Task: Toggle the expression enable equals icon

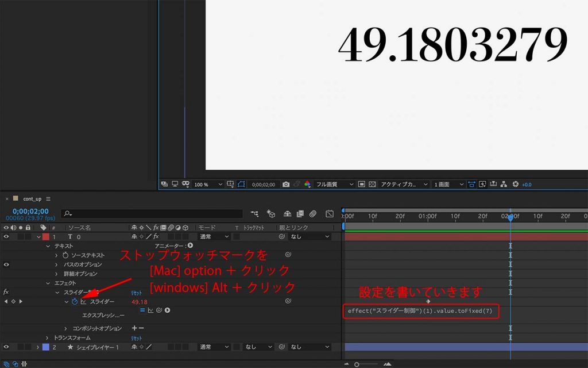Action: 142,310
